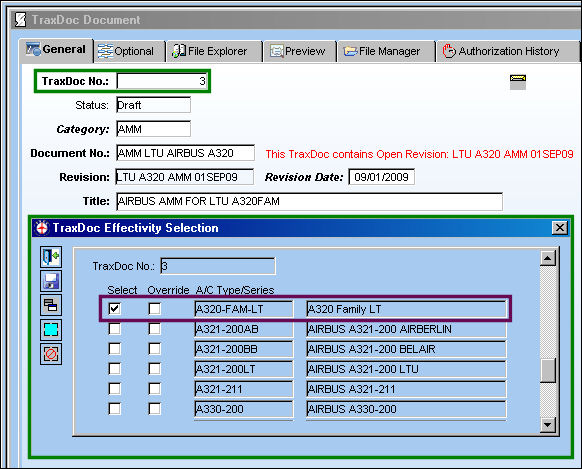Click the scrollbar thumb in effectivity list

point(547,370)
